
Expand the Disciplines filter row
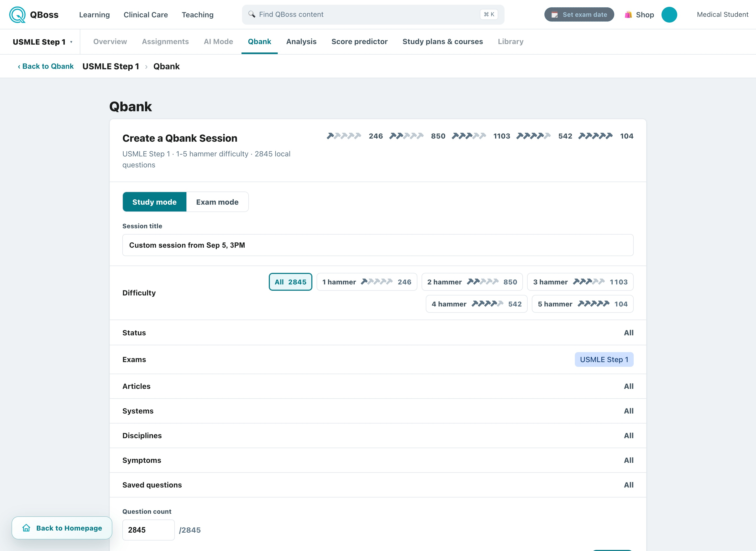(378, 436)
